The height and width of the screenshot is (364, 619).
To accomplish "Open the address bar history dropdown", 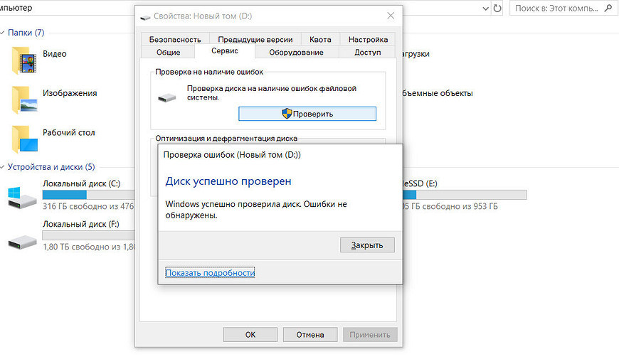I will pos(485,9).
